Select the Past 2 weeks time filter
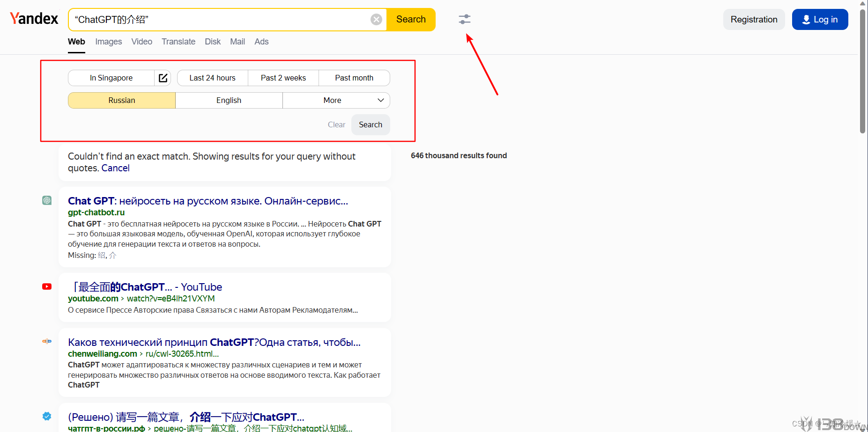This screenshot has width=868, height=432. pyautogui.click(x=283, y=78)
